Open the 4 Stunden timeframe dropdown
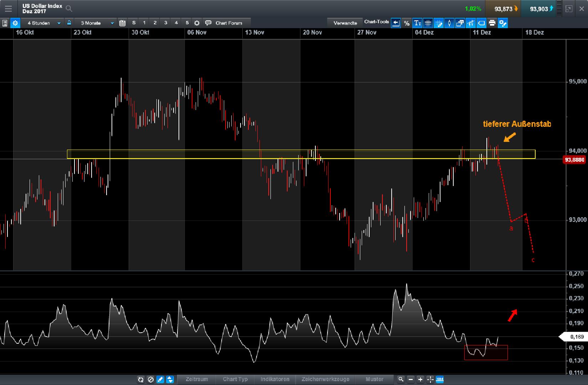 click(x=43, y=23)
